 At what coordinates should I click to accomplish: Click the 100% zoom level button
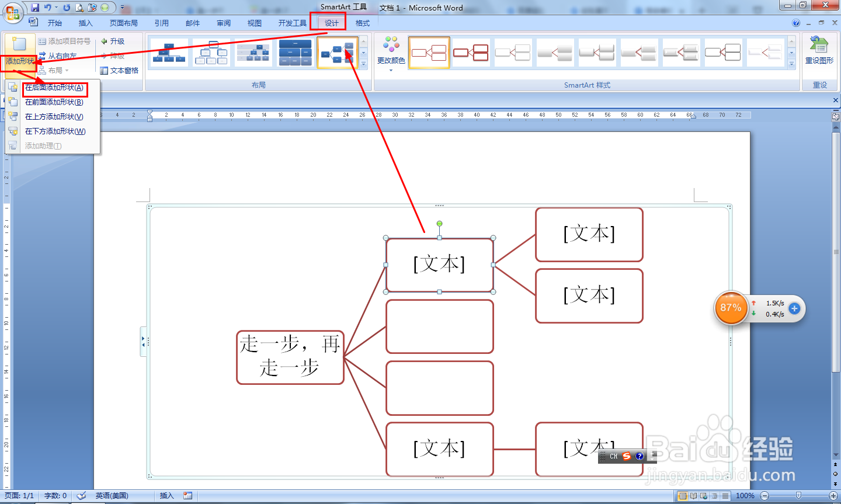745,496
